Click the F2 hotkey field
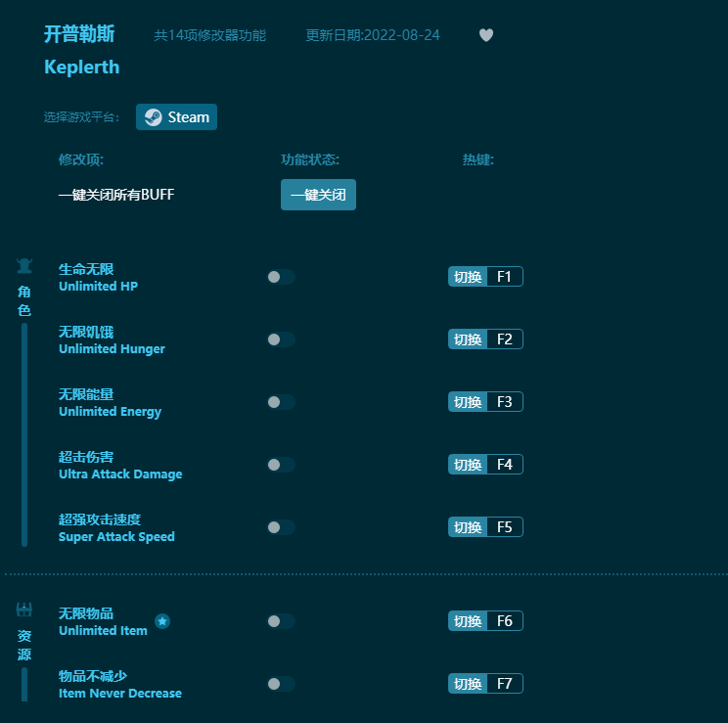The width and height of the screenshot is (728, 723). coord(505,339)
